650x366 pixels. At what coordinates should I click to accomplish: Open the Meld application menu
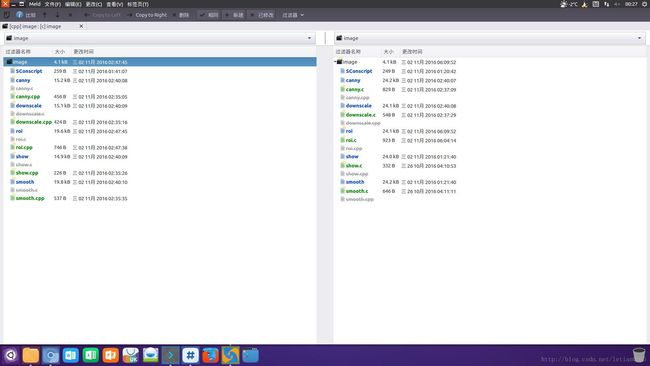34,4
